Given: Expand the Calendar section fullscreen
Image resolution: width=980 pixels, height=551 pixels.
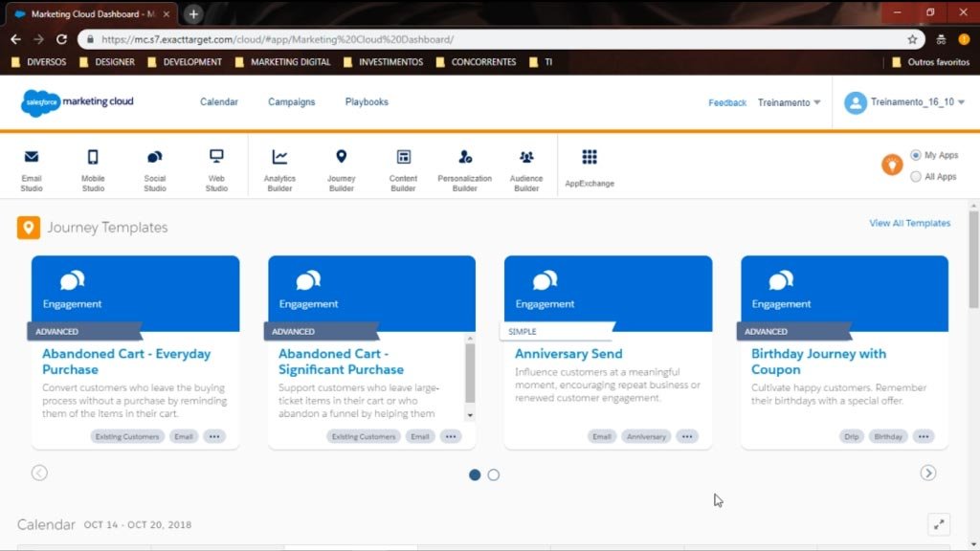Looking at the screenshot, I should tap(939, 525).
